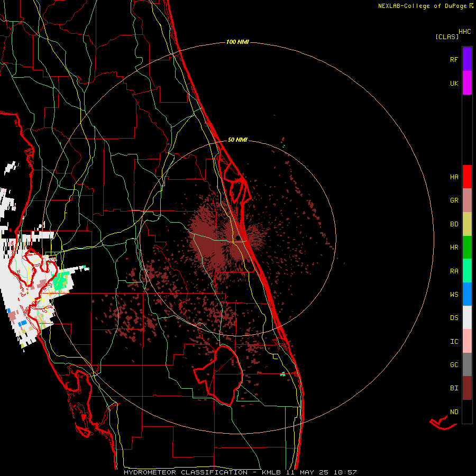Pick the WS blue legend swatch
The height and width of the screenshot is (476, 476).
(467, 294)
